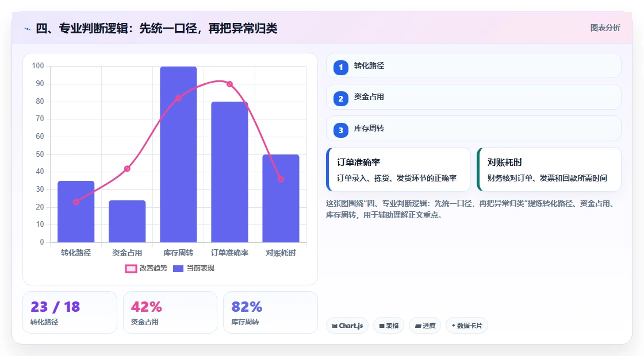644x356 pixels.
Task: Click the 订单准确率 bar in the chart
Action: click(x=229, y=172)
